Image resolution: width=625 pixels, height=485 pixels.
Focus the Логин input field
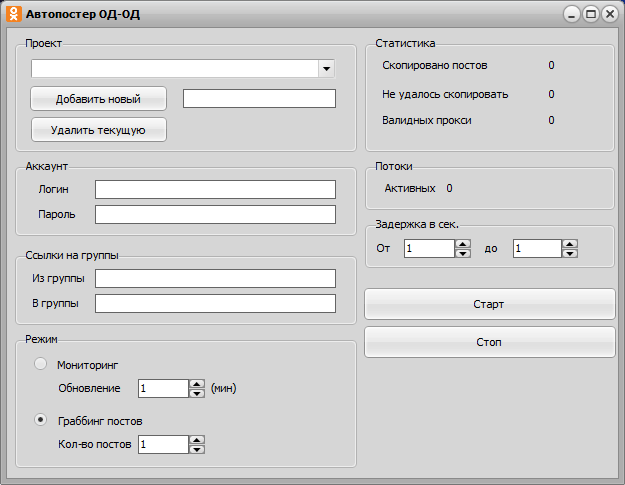[x=215, y=190]
